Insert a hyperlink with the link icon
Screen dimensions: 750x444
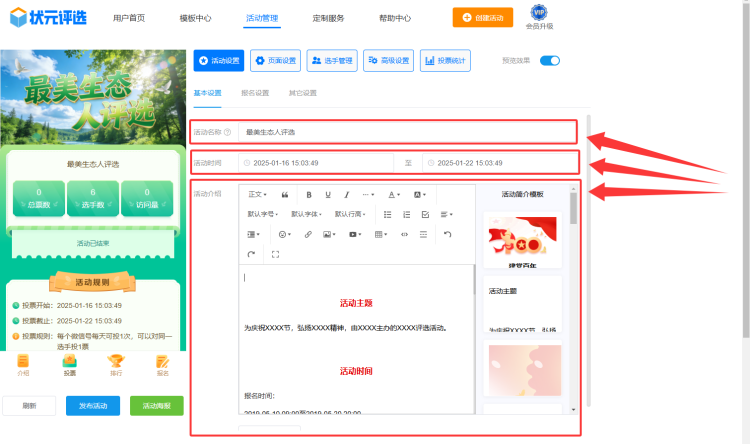pyautogui.click(x=308, y=234)
